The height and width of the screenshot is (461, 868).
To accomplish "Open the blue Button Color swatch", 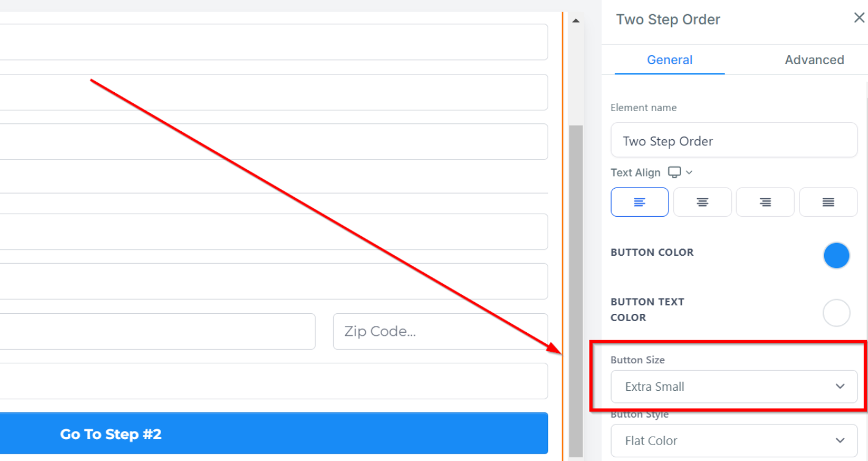I will point(836,255).
